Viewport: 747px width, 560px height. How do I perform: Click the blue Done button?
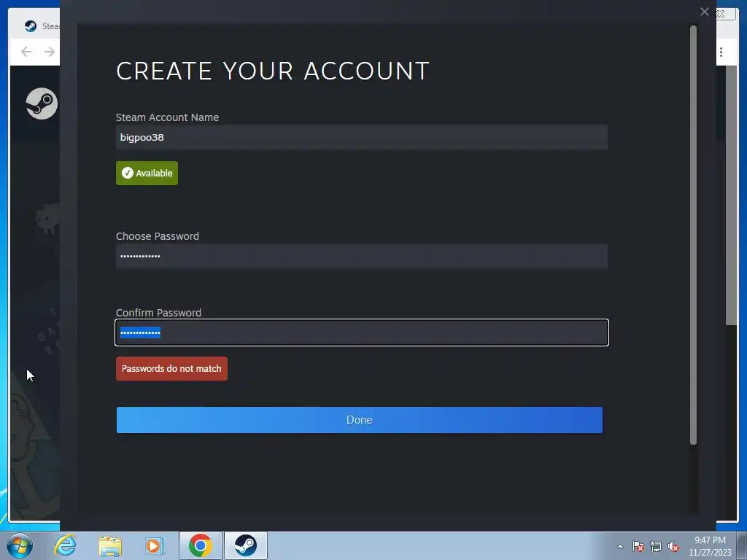point(359,420)
